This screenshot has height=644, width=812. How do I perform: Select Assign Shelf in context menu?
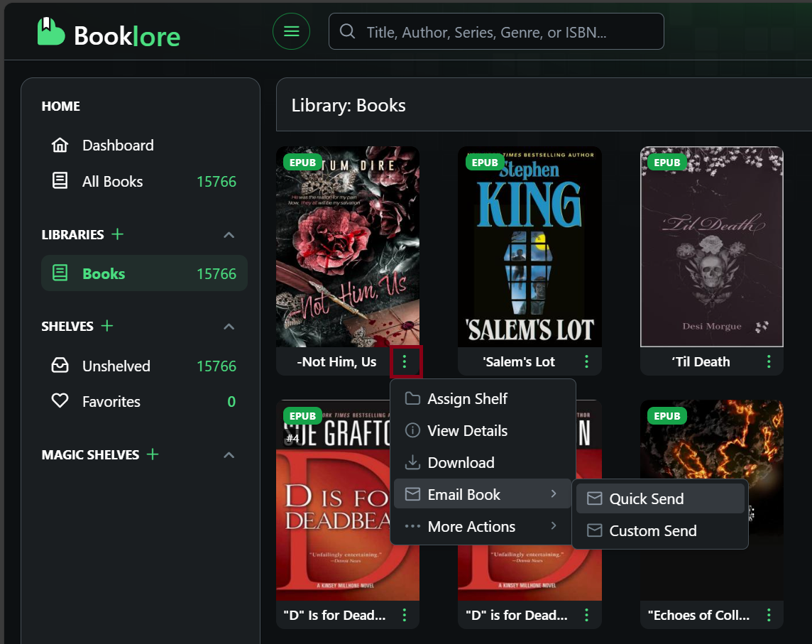point(467,399)
